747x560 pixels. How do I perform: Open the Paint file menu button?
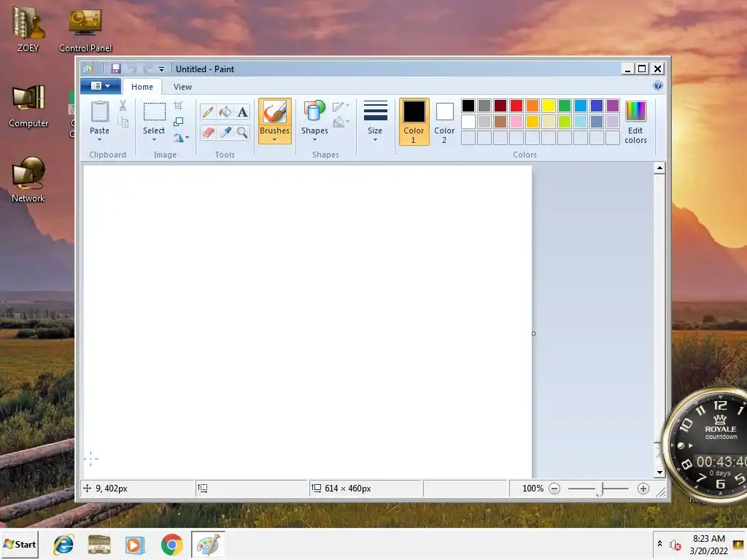(x=101, y=86)
